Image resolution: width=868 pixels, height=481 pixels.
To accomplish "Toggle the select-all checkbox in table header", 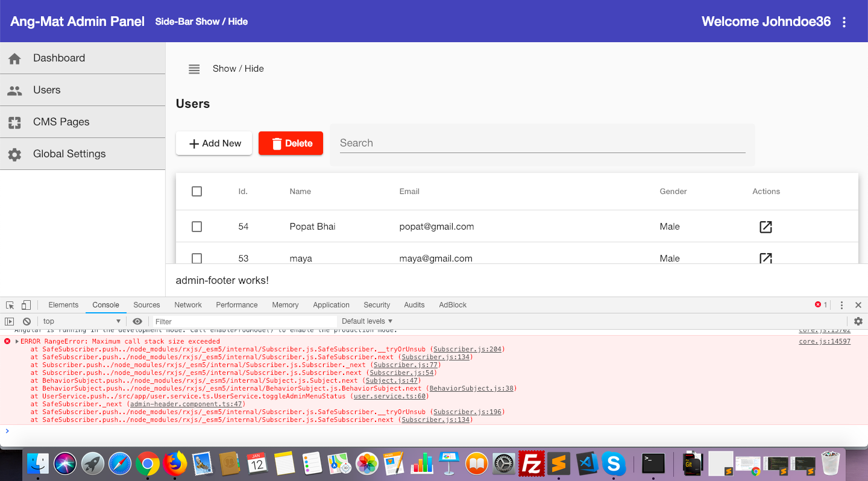I will (x=197, y=191).
